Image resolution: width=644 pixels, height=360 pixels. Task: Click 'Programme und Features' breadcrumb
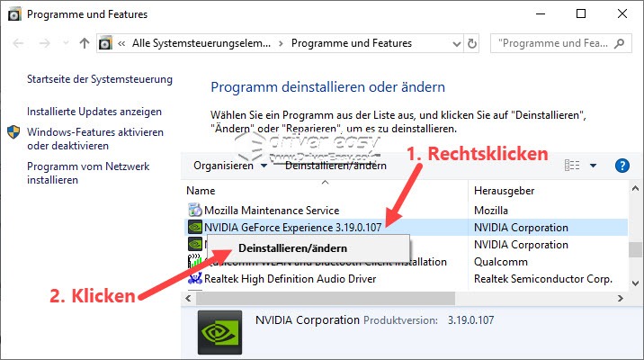(x=352, y=43)
